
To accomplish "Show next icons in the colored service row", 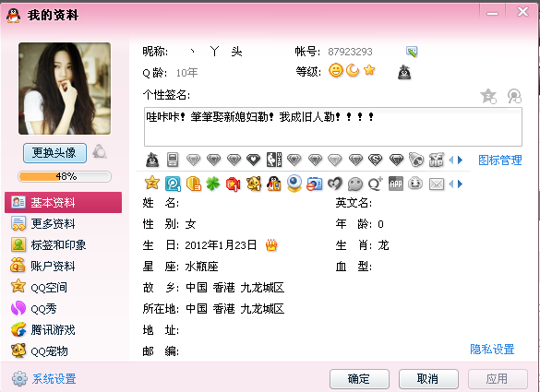I will coord(460,184).
